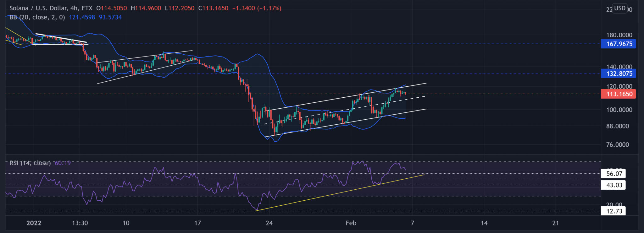Click the 13:30 label on time axis
Screen dimensions: 644x233
pyautogui.click(x=80, y=223)
